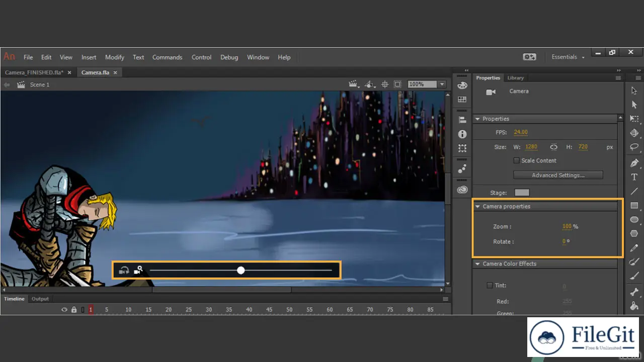The height and width of the screenshot is (362, 644).
Task: Click the camera zoom icon on stage control
Action: pos(138,270)
